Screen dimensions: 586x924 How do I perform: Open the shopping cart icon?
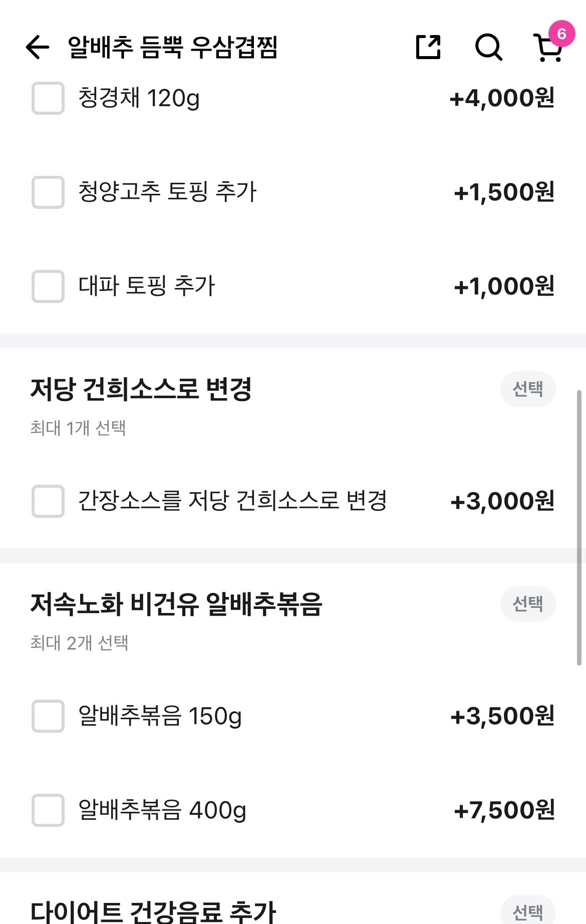coord(547,50)
